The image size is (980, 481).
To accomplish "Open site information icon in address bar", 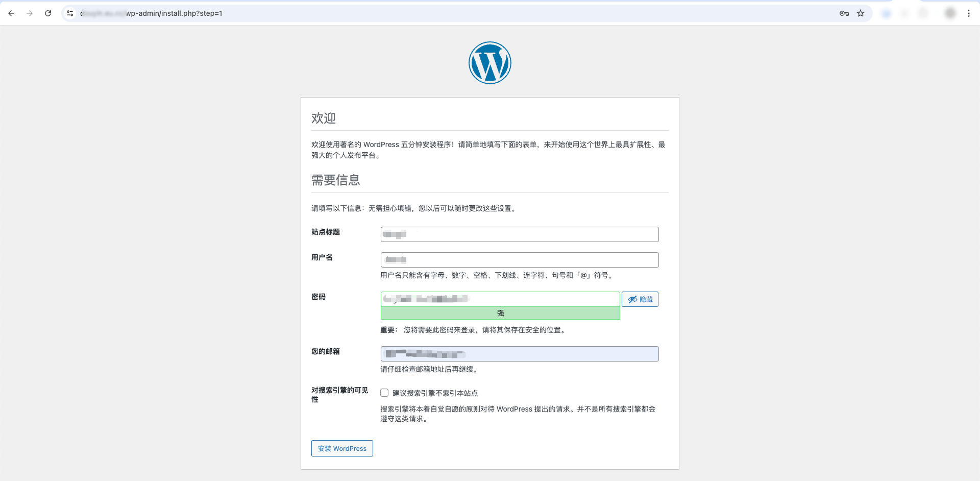I will coord(70,13).
